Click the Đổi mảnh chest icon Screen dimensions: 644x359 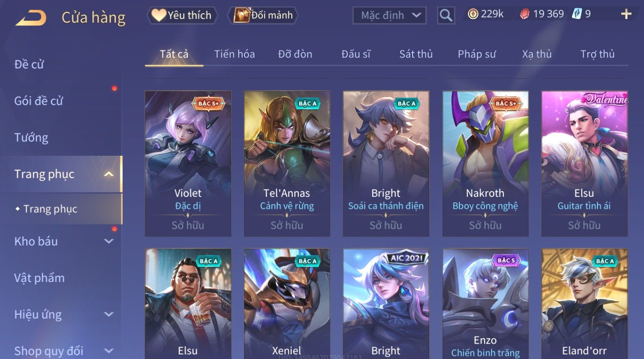point(242,15)
